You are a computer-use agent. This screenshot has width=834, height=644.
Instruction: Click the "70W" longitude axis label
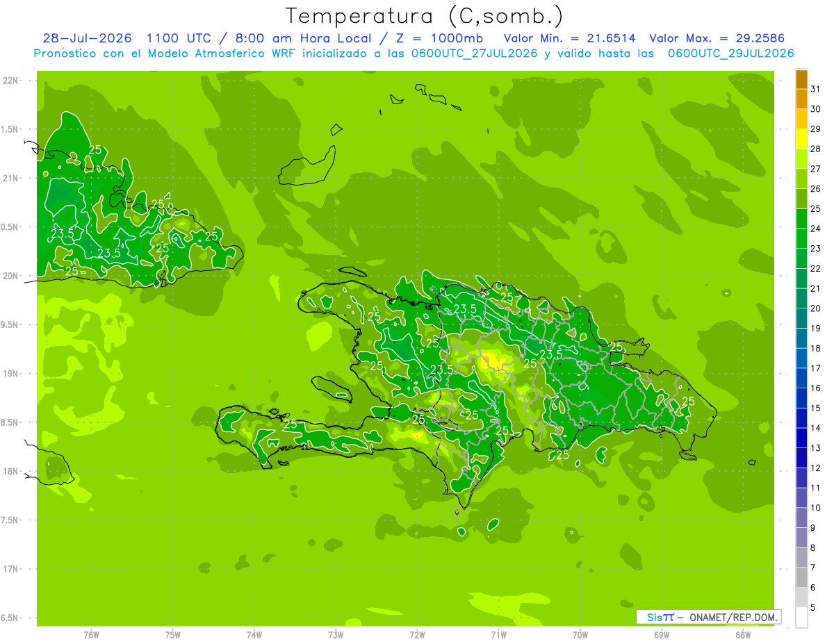point(580,635)
